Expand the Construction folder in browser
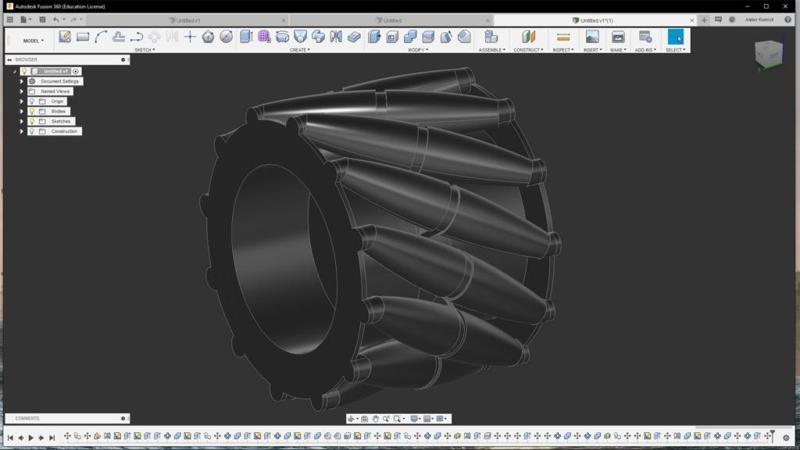Screen dimensions: 800x450 pyautogui.click(x=22, y=131)
